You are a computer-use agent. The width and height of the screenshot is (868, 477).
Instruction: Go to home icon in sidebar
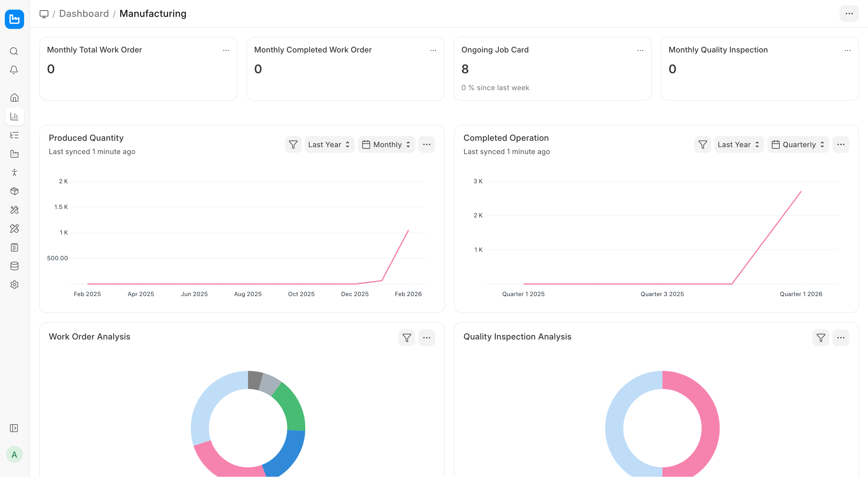[x=14, y=98]
